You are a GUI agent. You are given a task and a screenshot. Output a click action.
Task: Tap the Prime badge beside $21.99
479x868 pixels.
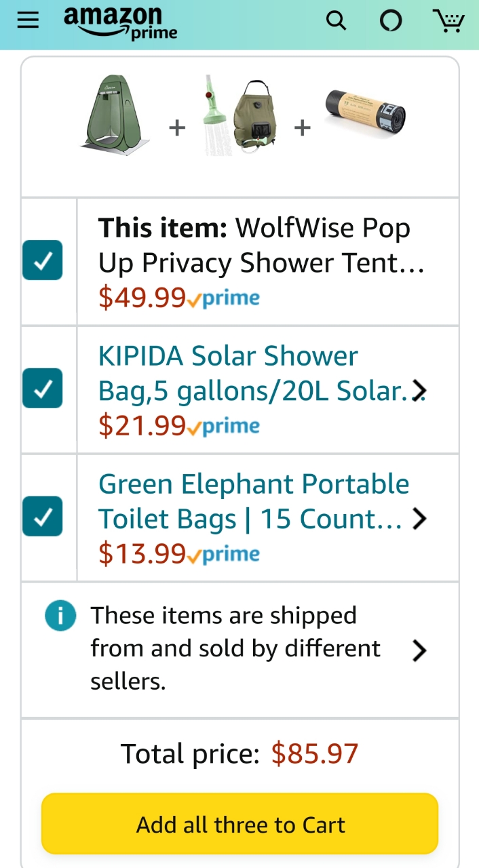click(223, 426)
